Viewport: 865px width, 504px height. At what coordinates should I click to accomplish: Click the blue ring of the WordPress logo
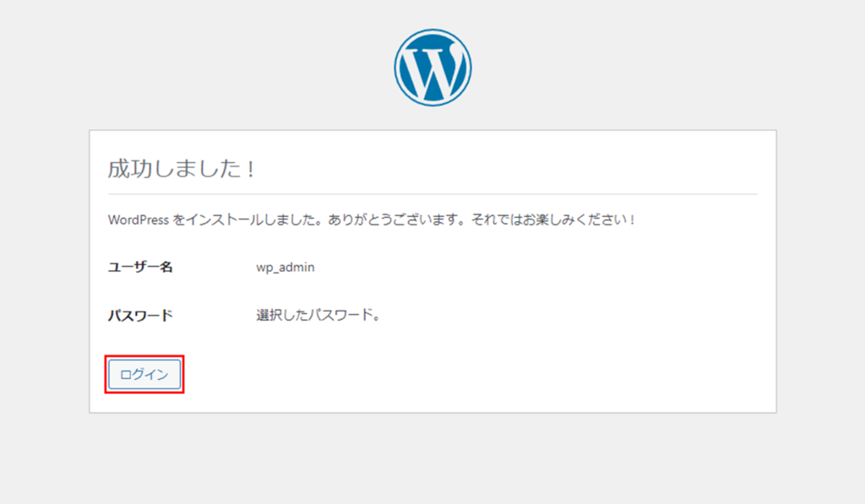[x=398, y=68]
